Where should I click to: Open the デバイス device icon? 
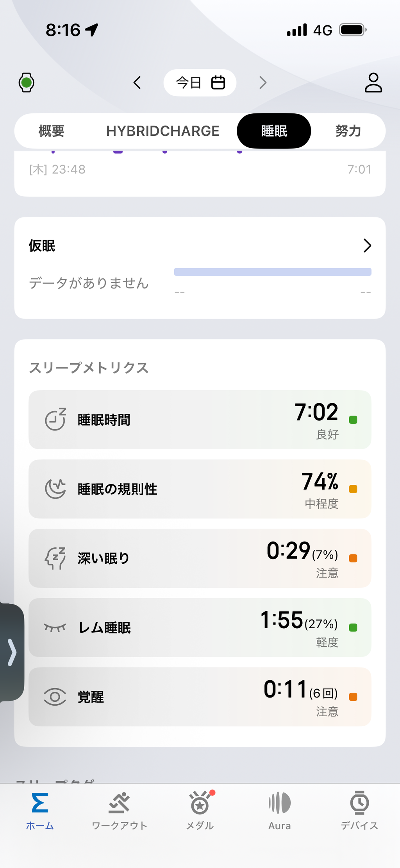click(x=359, y=803)
